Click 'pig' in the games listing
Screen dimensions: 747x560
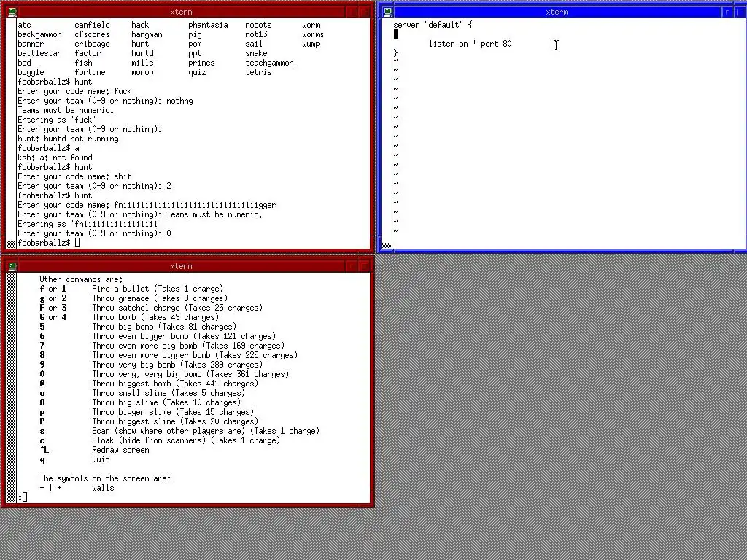[x=195, y=34]
